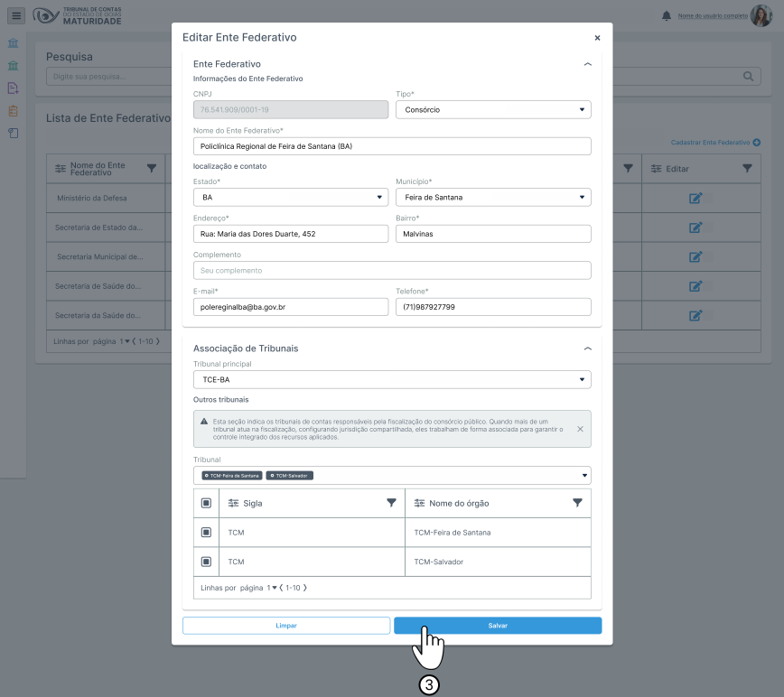Collapse the Ente Federativo section
This screenshot has height=697, width=784.
[x=588, y=64]
